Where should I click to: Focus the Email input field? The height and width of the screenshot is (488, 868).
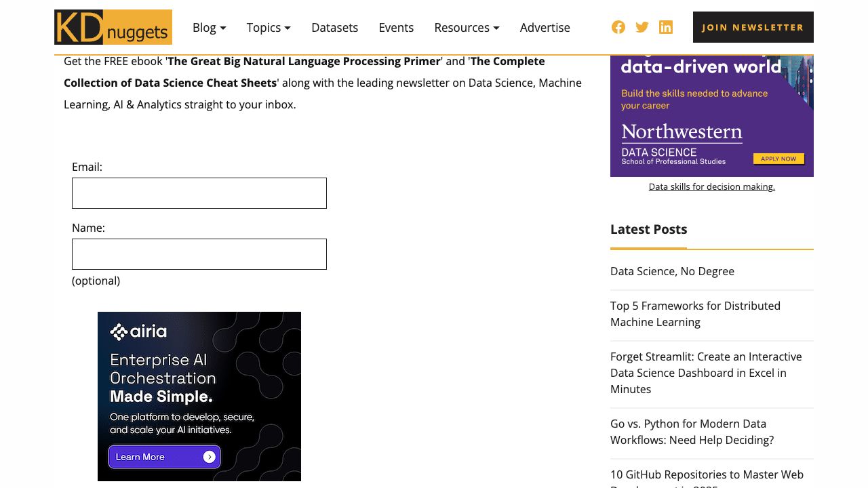tap(199, 193)
